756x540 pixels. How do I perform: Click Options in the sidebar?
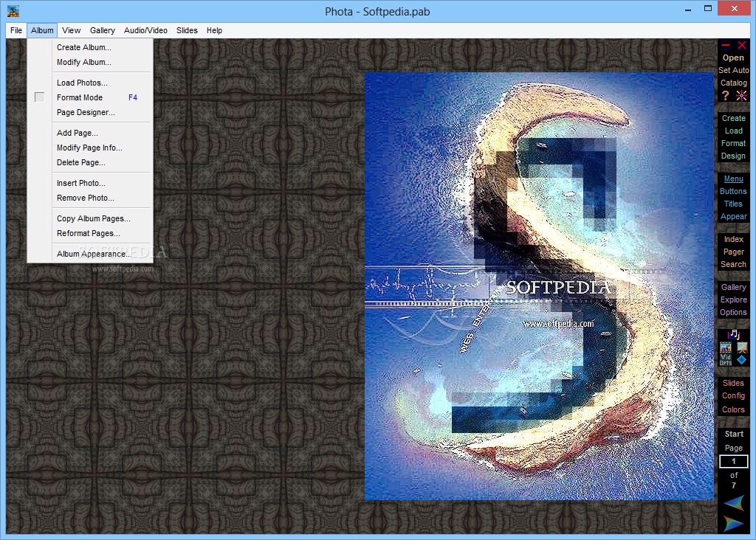733,312
